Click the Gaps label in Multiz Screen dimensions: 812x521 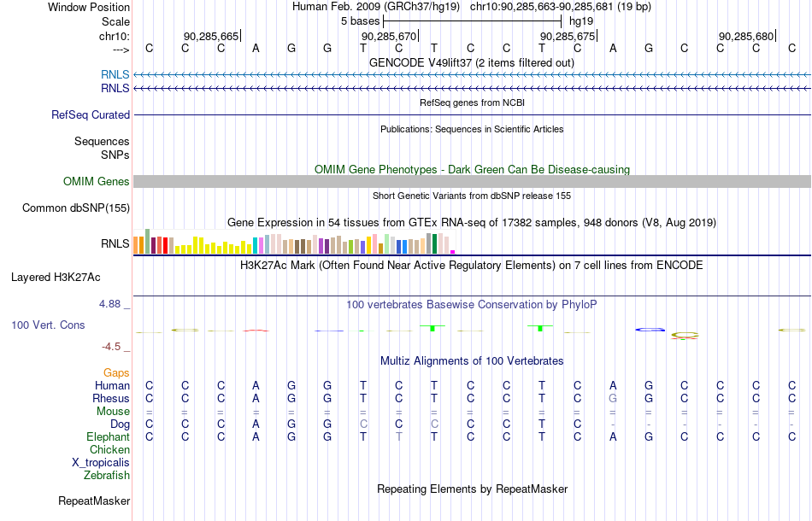pos(116,373)
